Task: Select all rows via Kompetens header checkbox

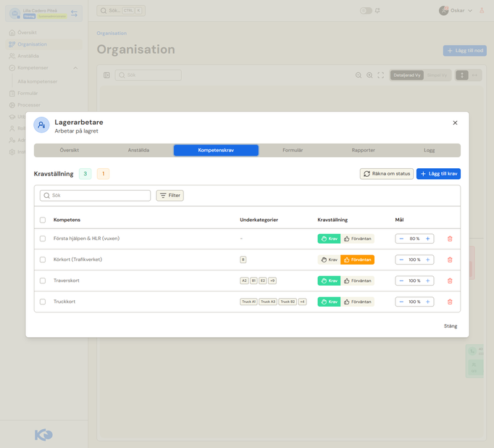Action: tap(43, 220)
